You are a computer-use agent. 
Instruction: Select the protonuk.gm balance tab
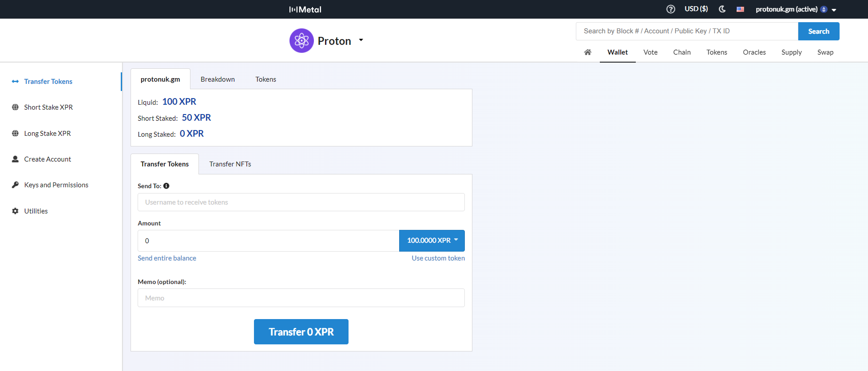click(x=160, y=79)
